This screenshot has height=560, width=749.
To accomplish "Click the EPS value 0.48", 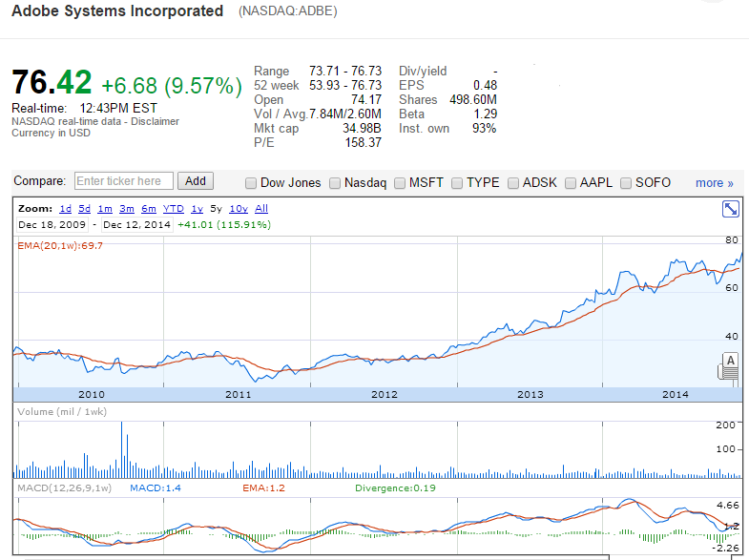I will pyautogui.click(x=486, y=86).
